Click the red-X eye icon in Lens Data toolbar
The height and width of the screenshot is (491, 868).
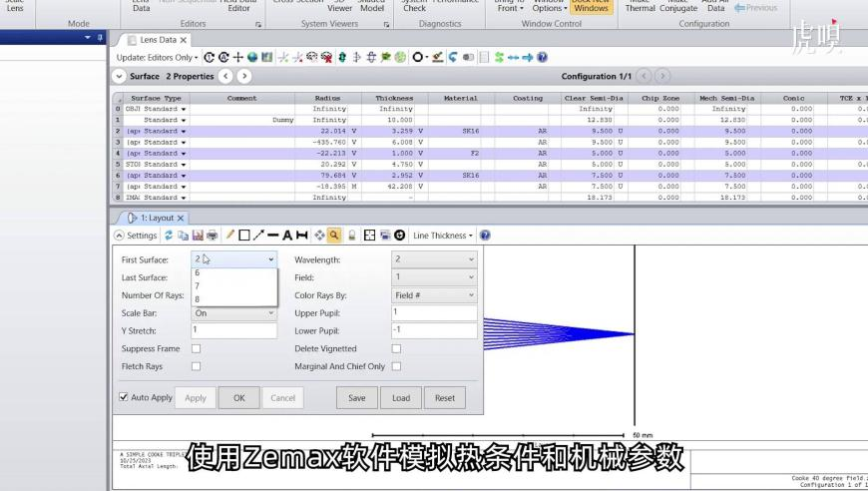click(x=326, y=57)
